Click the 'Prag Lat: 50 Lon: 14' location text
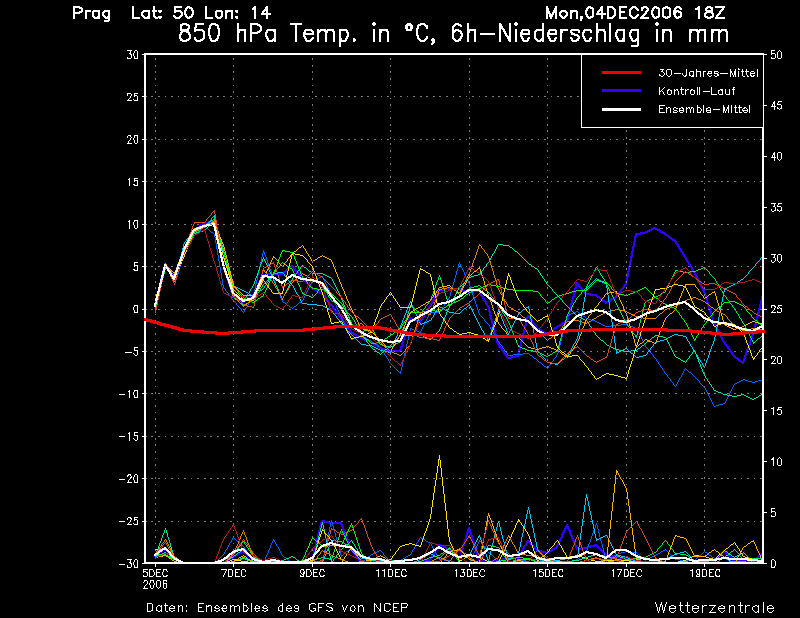The image size is (800, 618). tap(171, 13)
